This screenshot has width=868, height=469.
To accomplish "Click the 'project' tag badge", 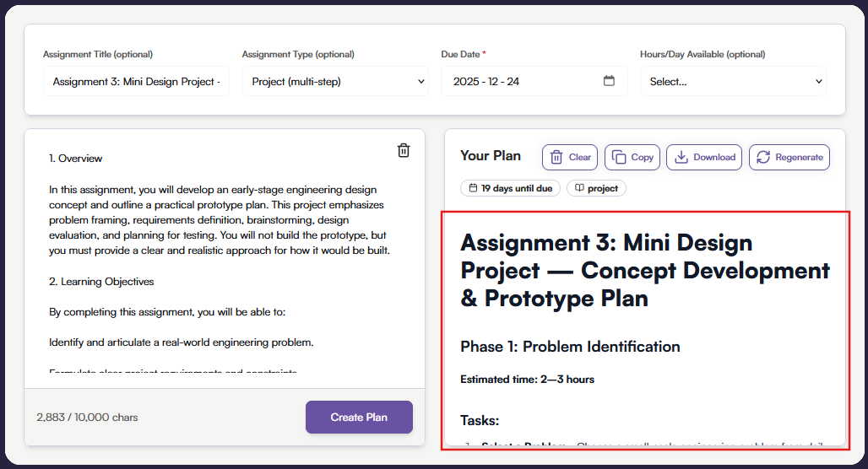I will 596,188.
